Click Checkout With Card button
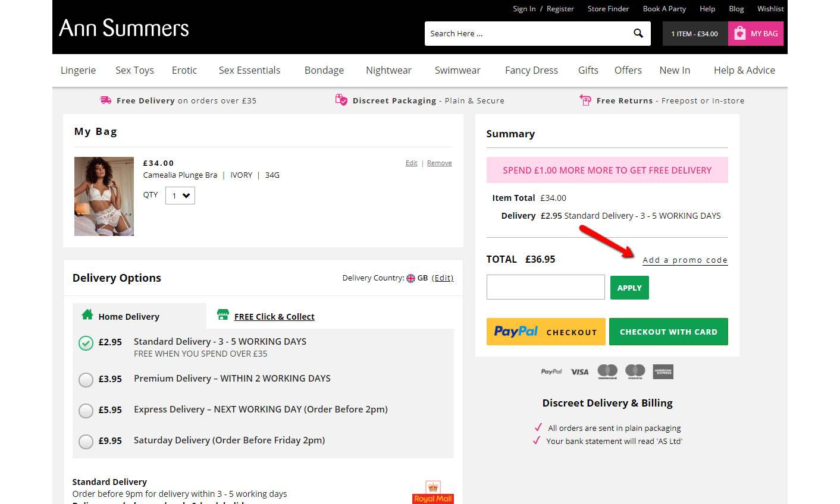The width and height of the screenshot is (840, 504). 668,332
